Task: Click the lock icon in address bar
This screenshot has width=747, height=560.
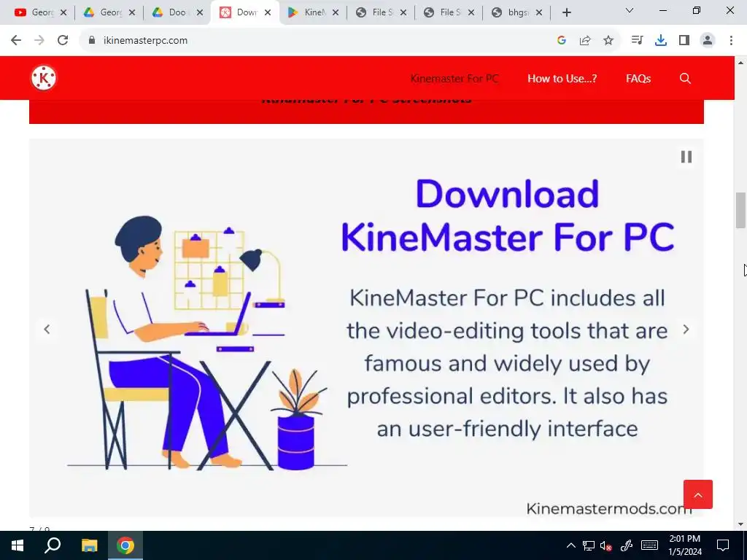Action: [x=92, y=41]
